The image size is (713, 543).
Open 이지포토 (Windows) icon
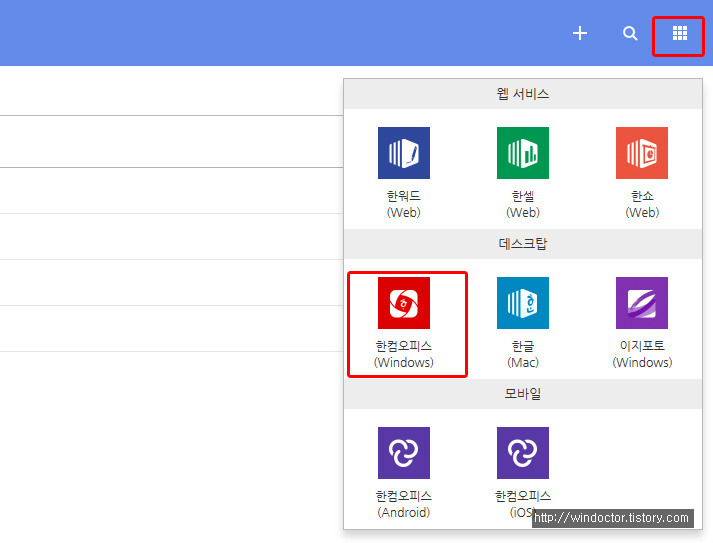pos(642,303)
